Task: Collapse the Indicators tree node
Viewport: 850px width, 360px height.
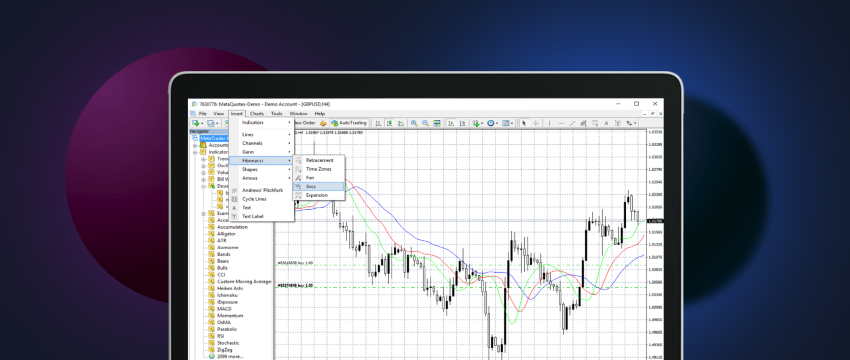Action: coord(195,152)
